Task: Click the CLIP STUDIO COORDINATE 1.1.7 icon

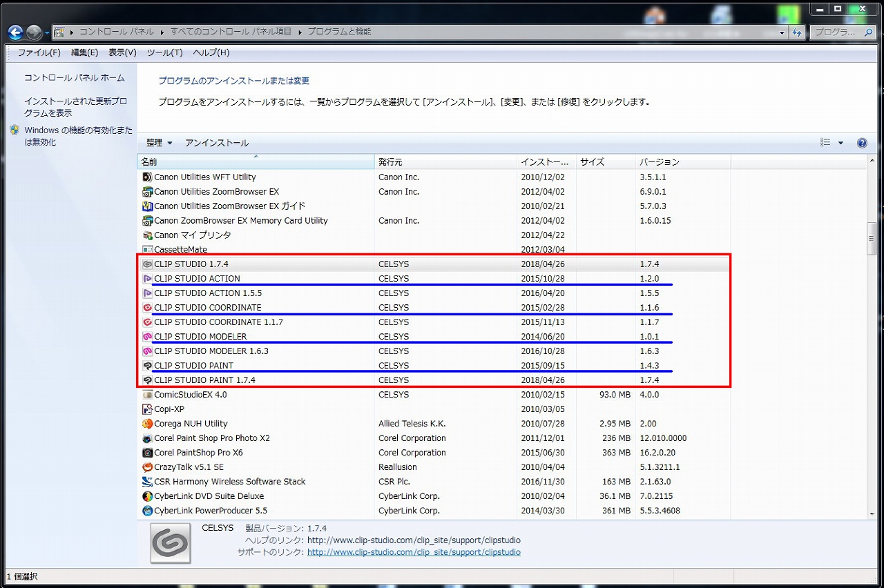Action: (147, 322)
